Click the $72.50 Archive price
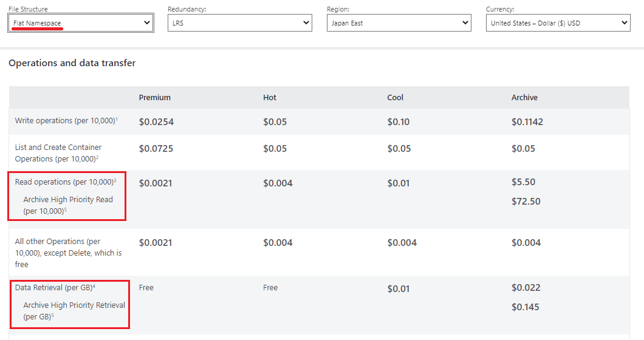Viewport: 644px width, 340px height. pos(526,202)
